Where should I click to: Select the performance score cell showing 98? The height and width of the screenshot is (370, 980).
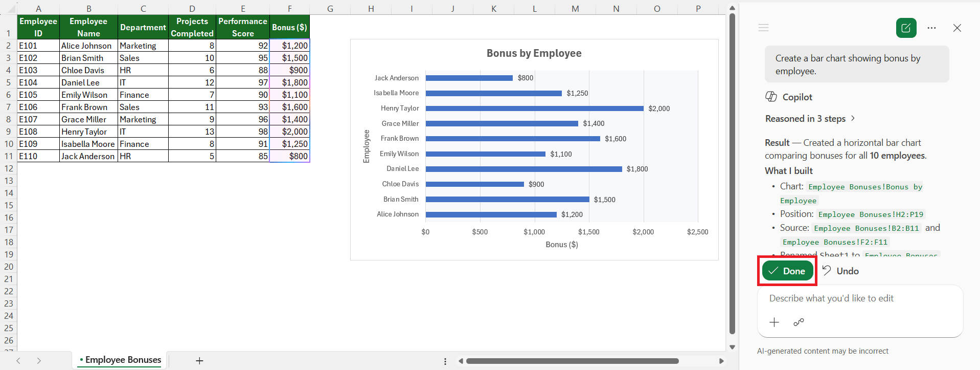(243, 132)
